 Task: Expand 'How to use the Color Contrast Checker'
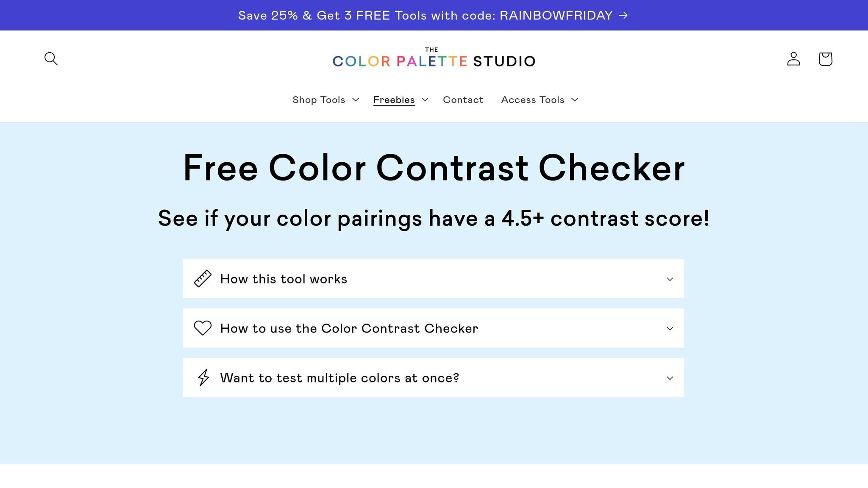coord(348,328)
